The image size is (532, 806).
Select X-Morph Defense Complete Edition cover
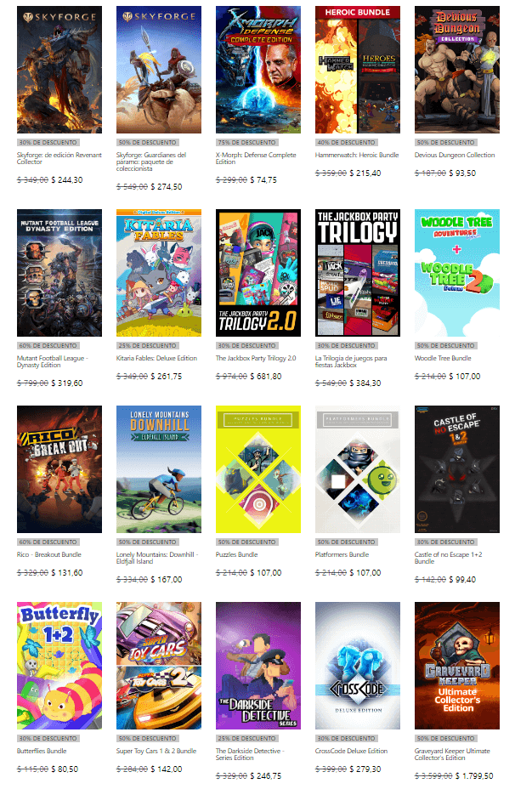(x=258, y=70)
